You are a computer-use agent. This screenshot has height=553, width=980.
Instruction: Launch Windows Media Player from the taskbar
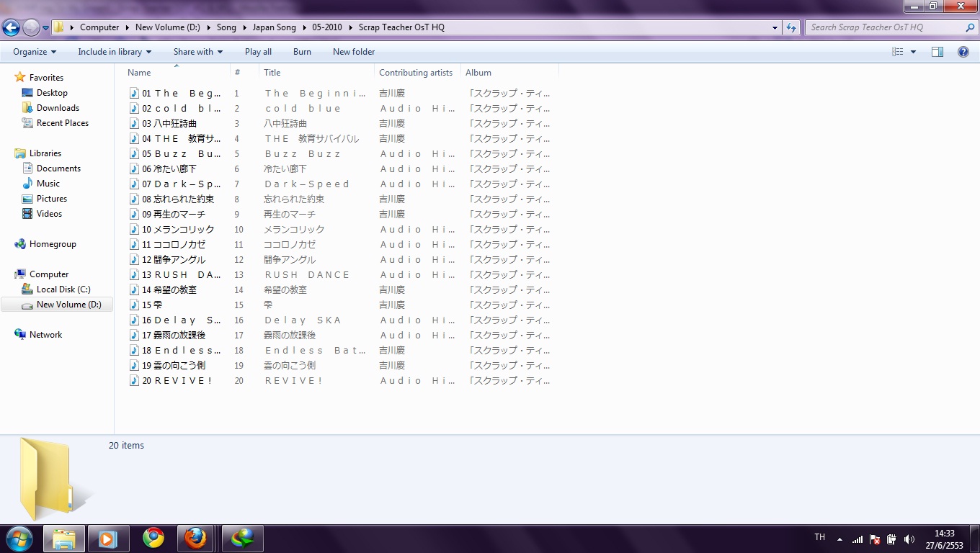(108, 539)
